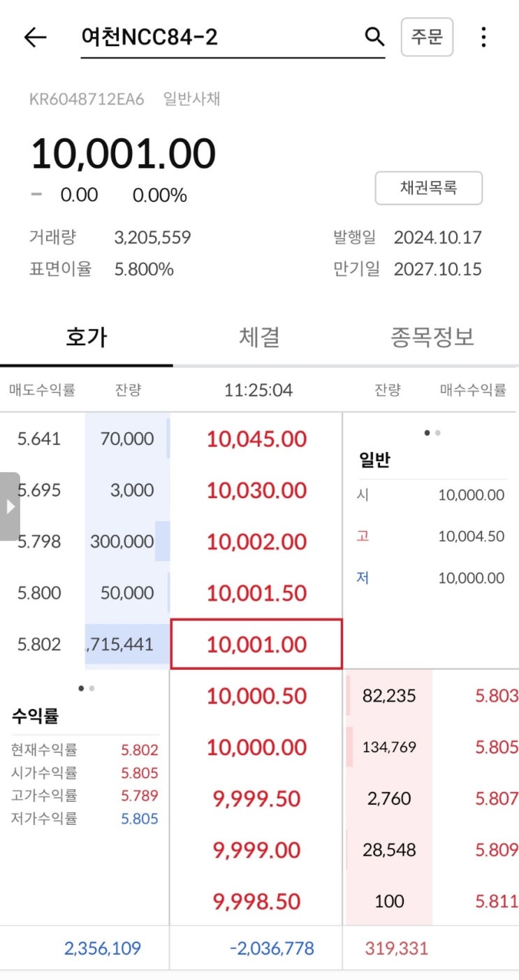Tap the 300,000 ask quantity bar

pos(127,542)
